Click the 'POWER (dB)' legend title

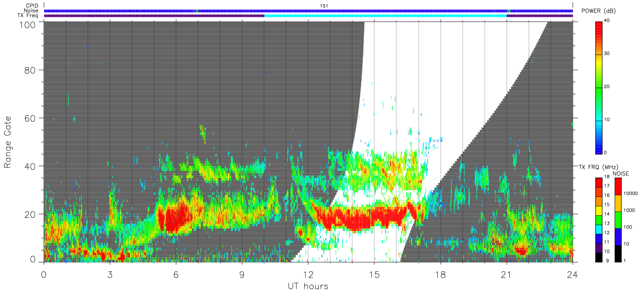(599, 11)
